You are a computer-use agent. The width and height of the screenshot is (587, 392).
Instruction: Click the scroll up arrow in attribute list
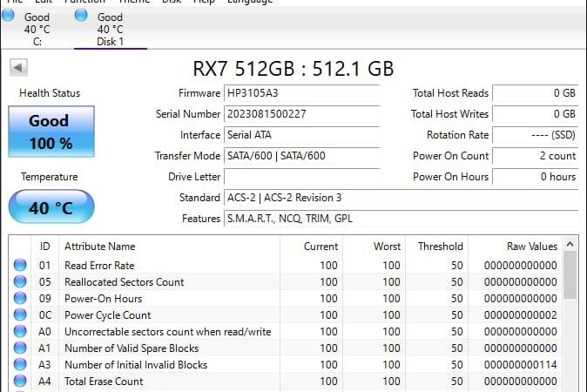pos(570,247)
